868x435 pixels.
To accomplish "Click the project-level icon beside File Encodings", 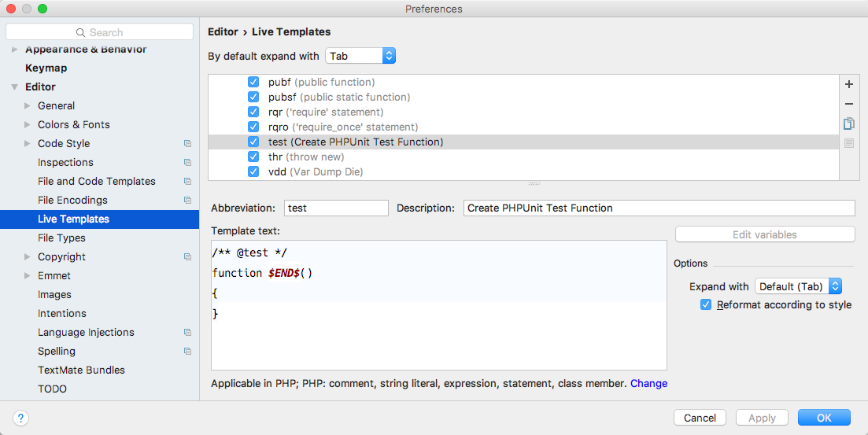I will click(187, 200).
